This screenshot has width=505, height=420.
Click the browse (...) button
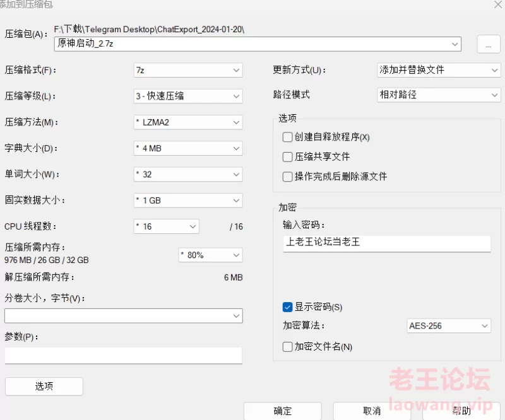tap(488, 44)
